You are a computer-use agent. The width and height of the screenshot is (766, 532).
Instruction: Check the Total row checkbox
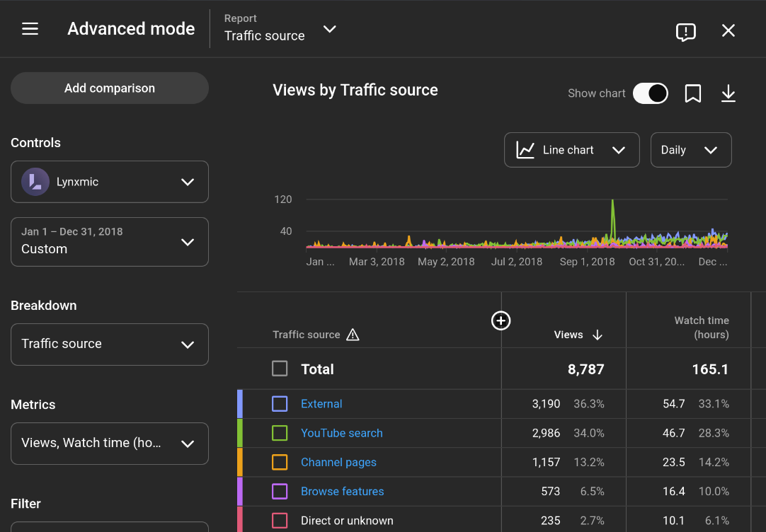(280, 369)
